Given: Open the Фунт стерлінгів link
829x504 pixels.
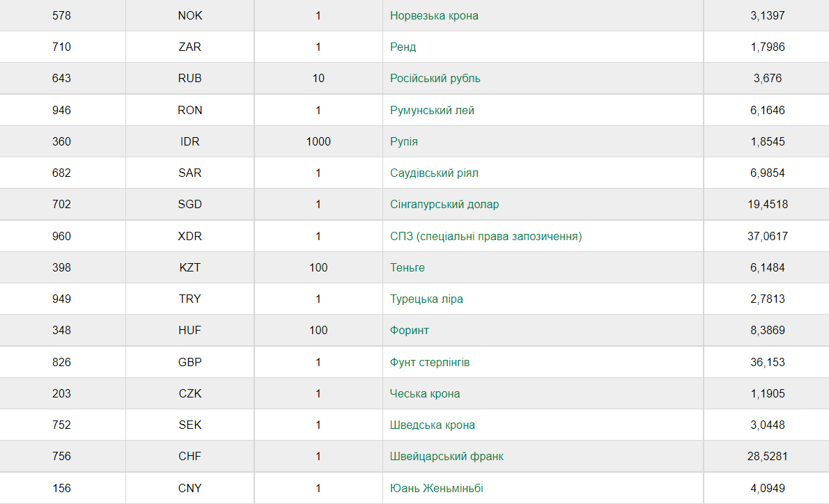Looking at the screenshot, I should 430,363.
